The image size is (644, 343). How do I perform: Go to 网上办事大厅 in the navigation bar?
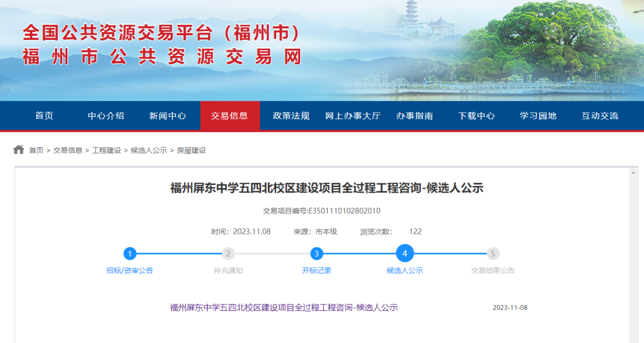click(x=353, y=116)
